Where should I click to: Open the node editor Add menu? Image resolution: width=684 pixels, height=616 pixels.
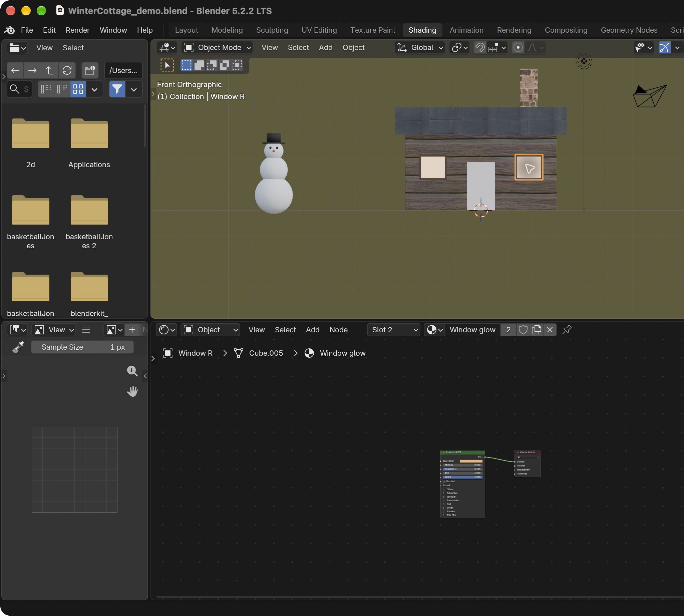313,330
